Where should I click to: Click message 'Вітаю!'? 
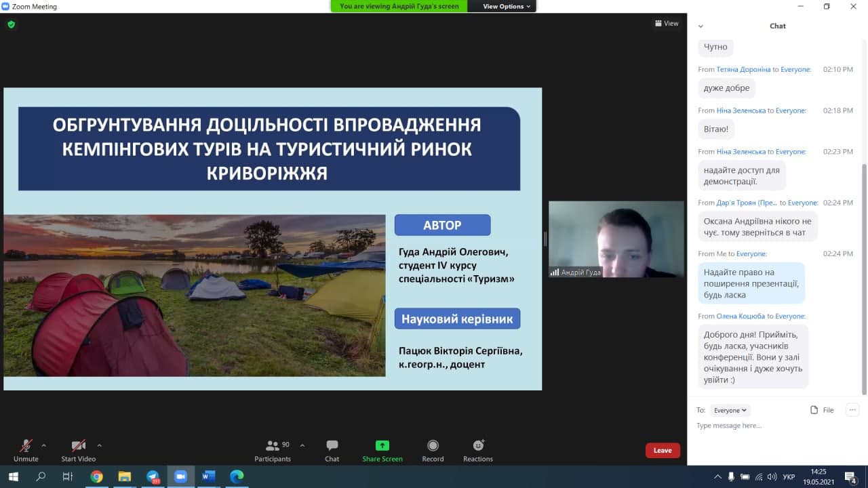point(716,129)
